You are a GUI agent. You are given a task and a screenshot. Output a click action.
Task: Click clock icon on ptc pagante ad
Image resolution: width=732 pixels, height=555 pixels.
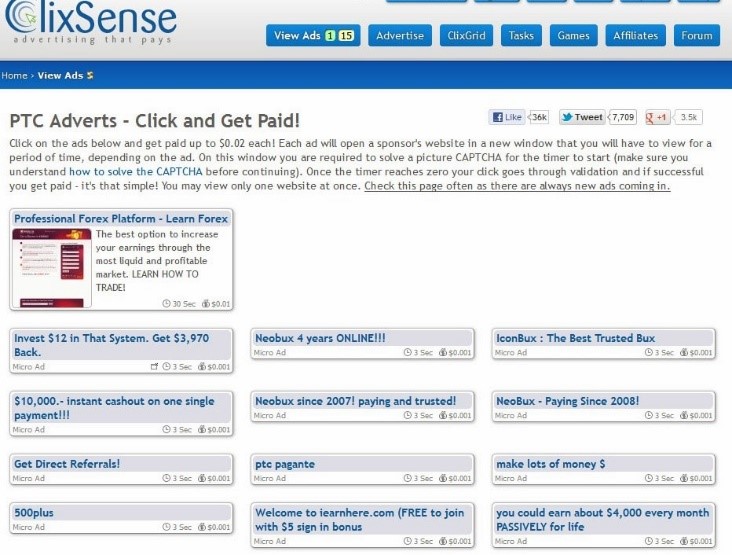[x=408, y=478]
